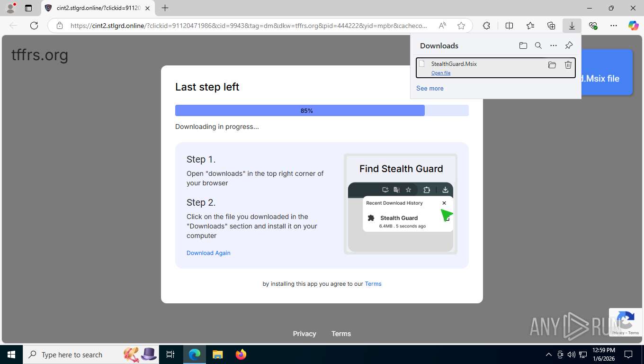Click See more in Downloads panel
Image resolution: width=644 pixels, height=364 pixels.
[x=430, y=88]
